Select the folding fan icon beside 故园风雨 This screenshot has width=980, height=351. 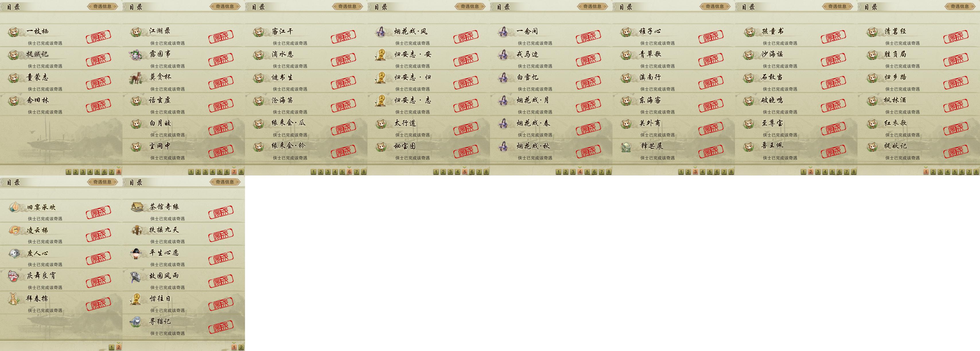pyautogui.click(x=136, y=276)
